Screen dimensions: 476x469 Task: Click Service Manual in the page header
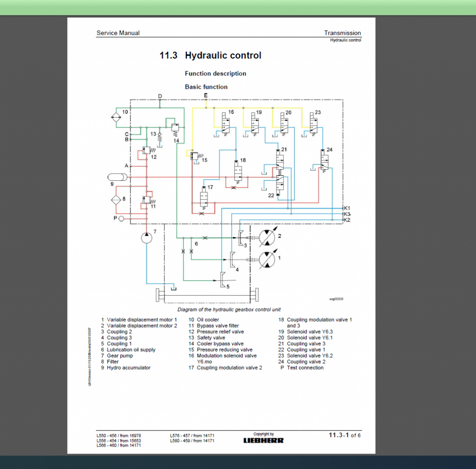(x=118, y=33)
